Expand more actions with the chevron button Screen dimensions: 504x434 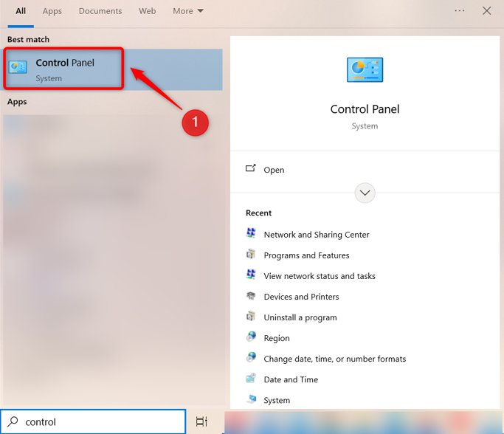point(365,193)
